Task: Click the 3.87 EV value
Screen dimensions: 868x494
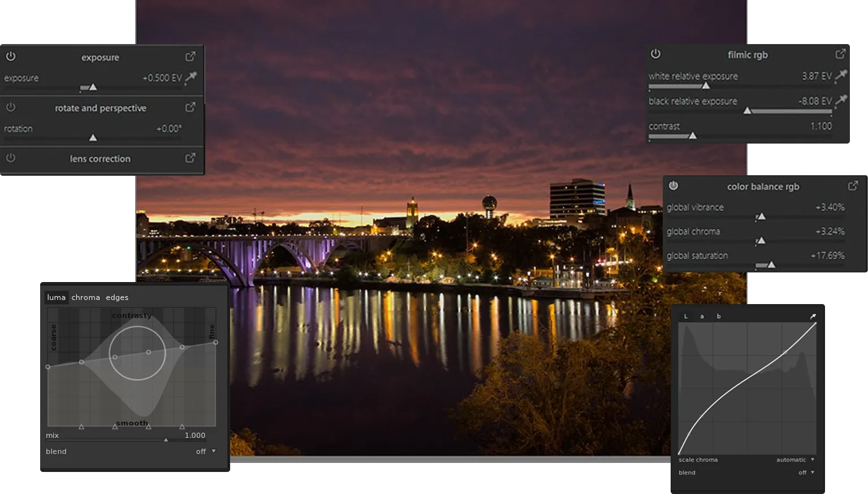Action: pos(817,76)
